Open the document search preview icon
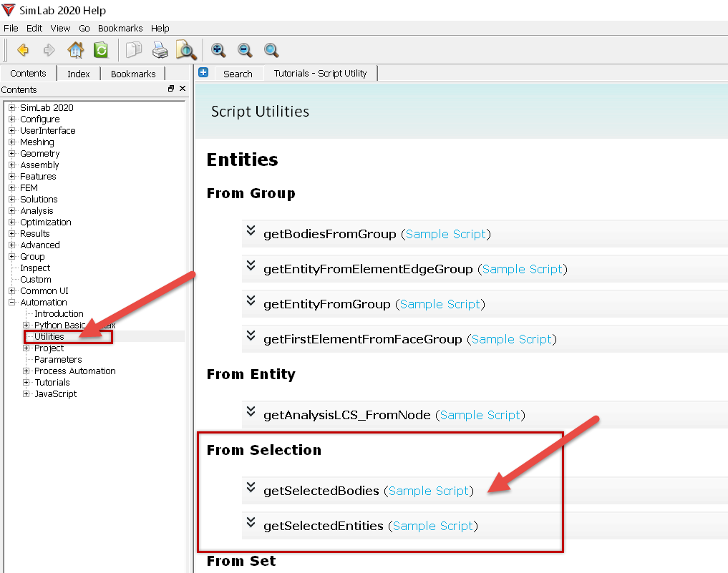The height and width of the screenshot is (573, 728). pyautogui.click(x=185, y=50)
